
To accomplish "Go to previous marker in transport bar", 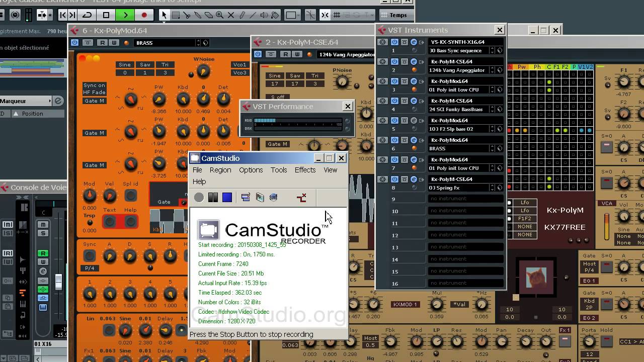I will (x=62, y=15).
